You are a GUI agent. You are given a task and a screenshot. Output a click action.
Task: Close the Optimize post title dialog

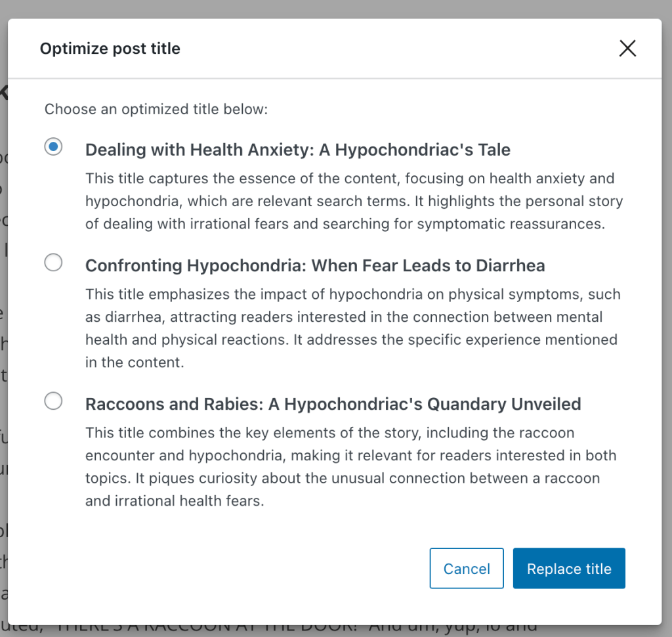(x=627, y=49)
